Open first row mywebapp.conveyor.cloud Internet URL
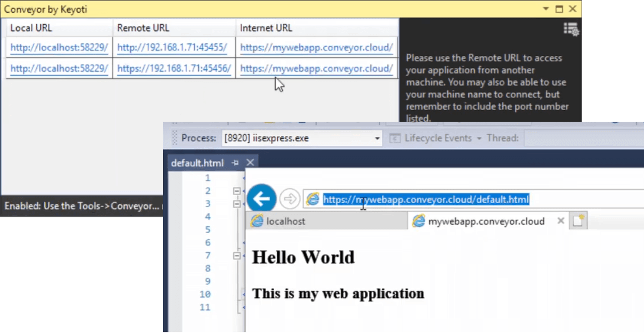The image size is (644, 333). click(x=316, y=48)
